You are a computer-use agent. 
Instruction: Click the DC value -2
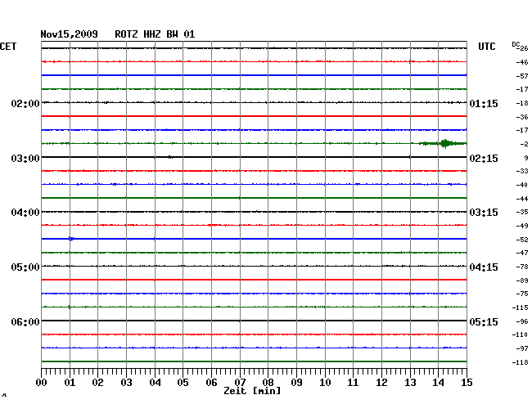point(524,145)
